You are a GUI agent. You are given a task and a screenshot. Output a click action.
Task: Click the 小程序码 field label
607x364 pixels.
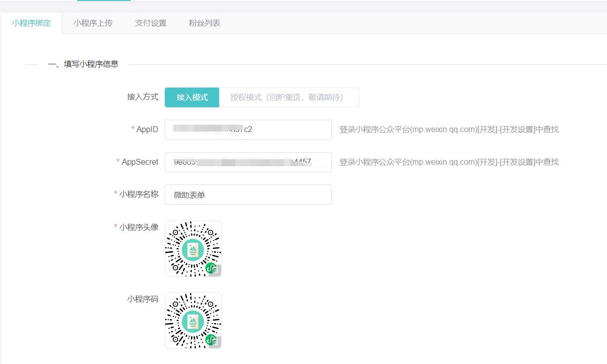tap(143, 299)
